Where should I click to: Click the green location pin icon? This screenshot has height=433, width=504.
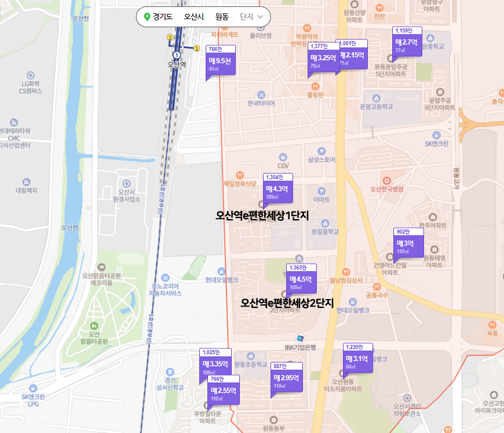(147, 17)
